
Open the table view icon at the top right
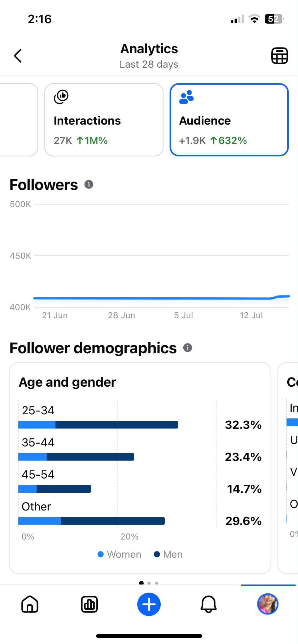point(279,56)
